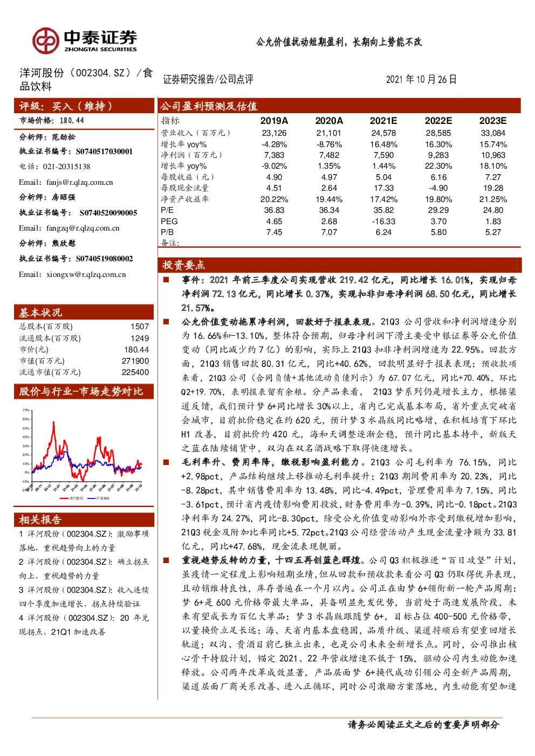Screen dimensions: 535x756
Task: Select the 2019A column header
Action: (x=274, y=121)
